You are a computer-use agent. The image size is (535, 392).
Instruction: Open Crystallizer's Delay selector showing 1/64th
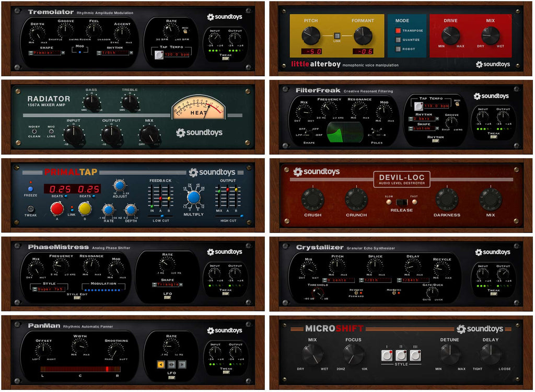413,280
